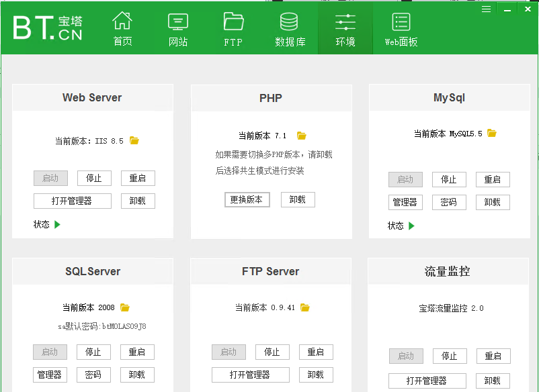Uninstall FTP Server with 卸载
This screenshot has height=392, width=539.
click(x=316, y=375)
